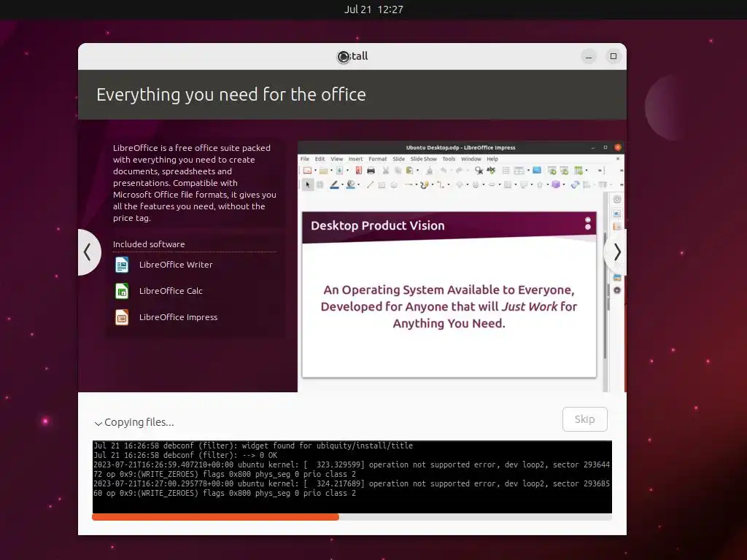Click the 'Everything you need for the office' heading

(x=231, y=95)
